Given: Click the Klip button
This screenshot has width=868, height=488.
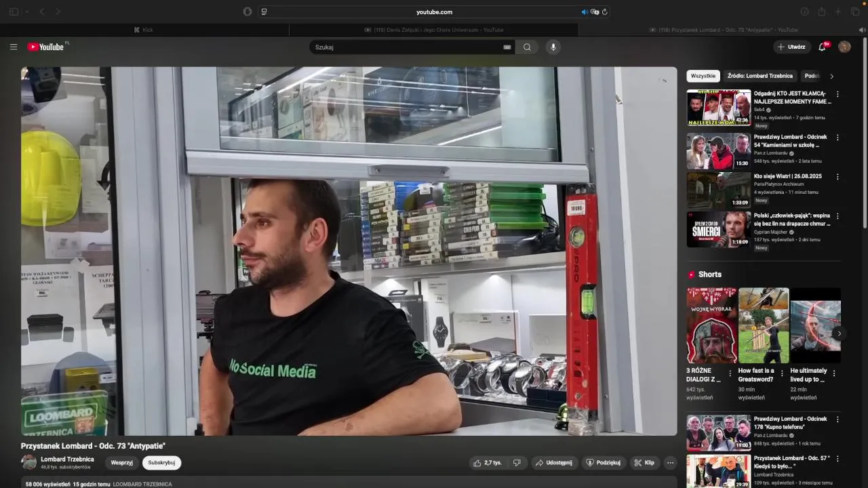Looking at the screenshot, I should coord(644,463).
